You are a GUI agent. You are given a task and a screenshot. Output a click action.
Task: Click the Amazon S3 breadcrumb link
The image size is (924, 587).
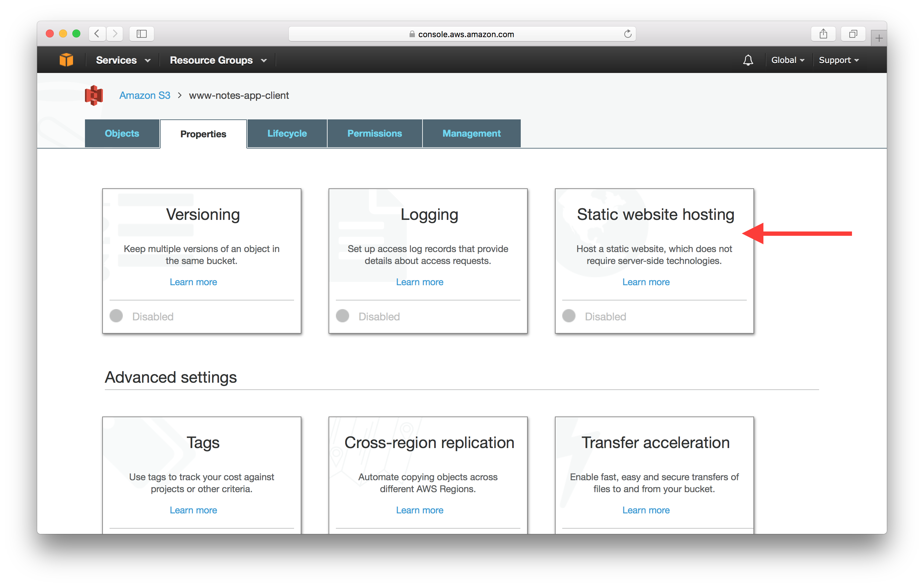pos(145,95)
